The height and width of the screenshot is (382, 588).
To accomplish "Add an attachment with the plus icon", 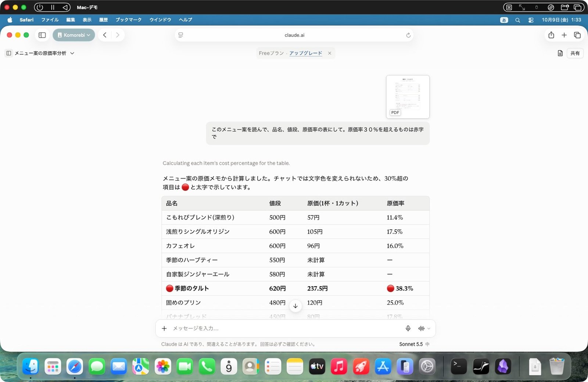I will 164,328.
